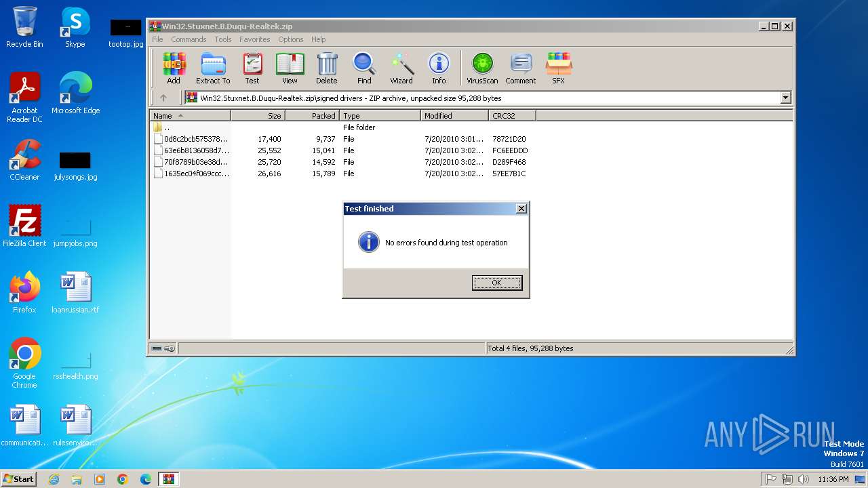Click the Delete toolbar icon
Screen dimensions: 868x488
(x=326, y=68)
